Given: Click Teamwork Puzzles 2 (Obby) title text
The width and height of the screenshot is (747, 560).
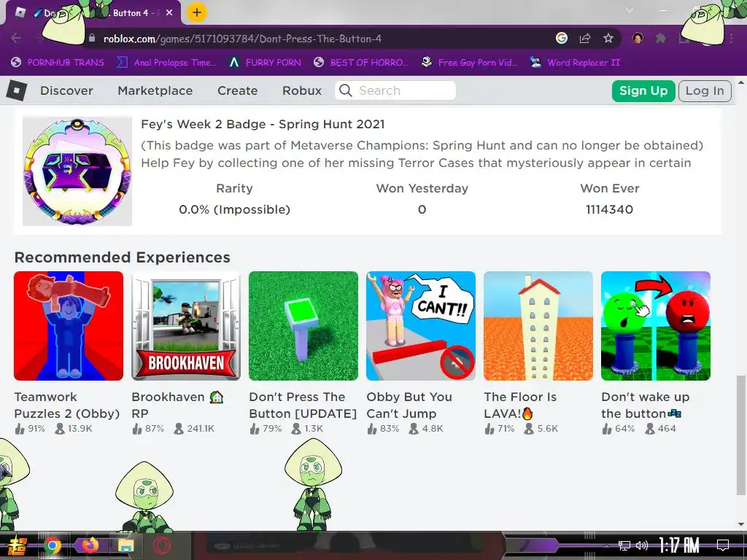Looking at the screenshot, I should [x=66, y=405].
